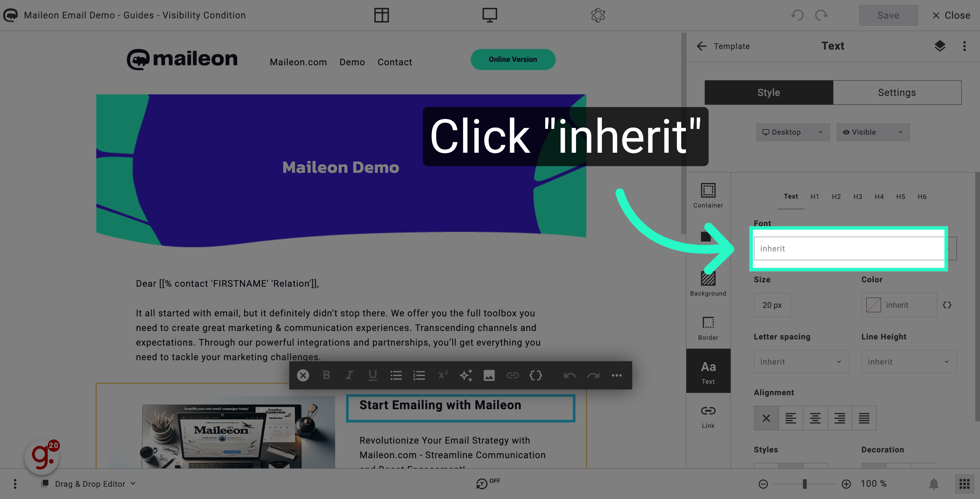Select the H6 typography tab

pyautogui.click(x=922, y=197)
